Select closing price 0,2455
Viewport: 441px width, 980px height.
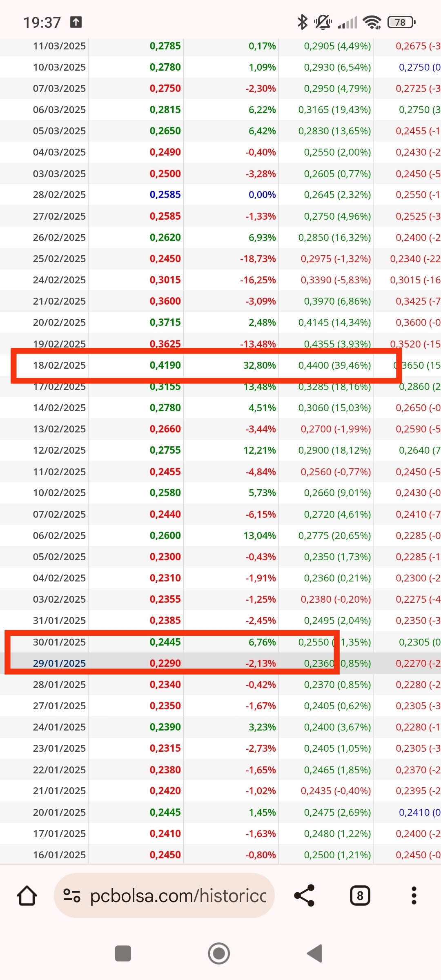tap(165, 472)
